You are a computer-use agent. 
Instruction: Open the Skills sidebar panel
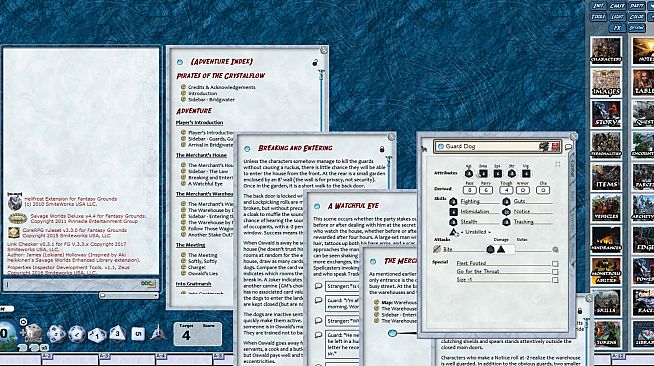pos(606,302)
